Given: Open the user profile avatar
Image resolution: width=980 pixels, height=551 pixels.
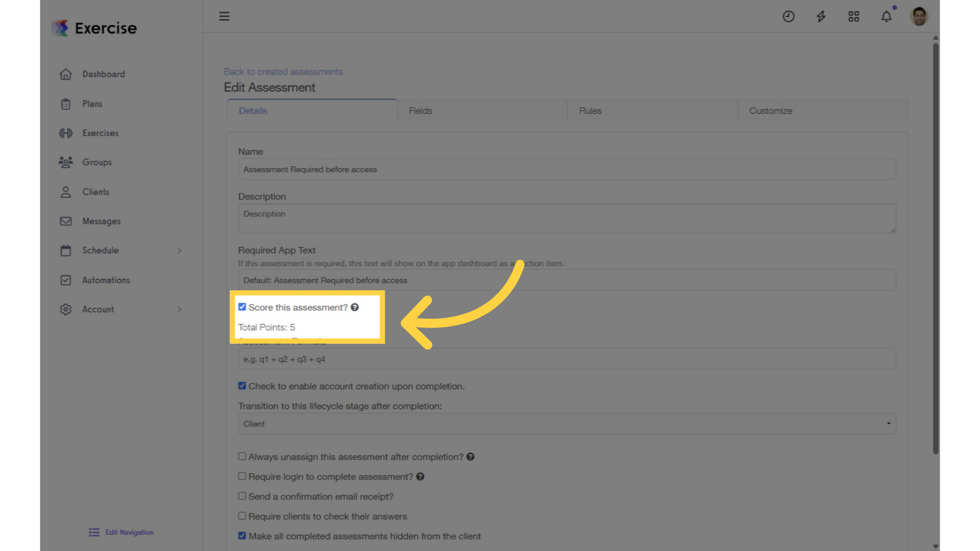Looking at the screenshot, I should click(x=919, y=16).
